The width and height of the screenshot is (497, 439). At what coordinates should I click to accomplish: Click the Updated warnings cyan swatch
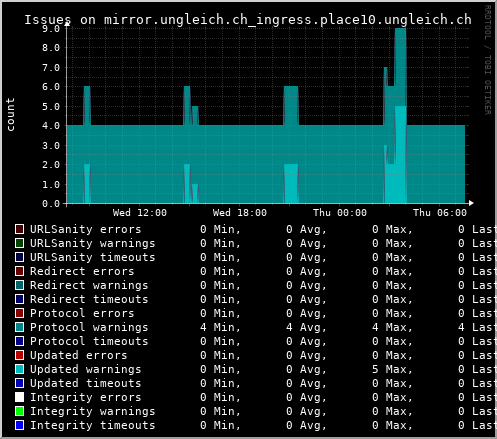(20, 369)
